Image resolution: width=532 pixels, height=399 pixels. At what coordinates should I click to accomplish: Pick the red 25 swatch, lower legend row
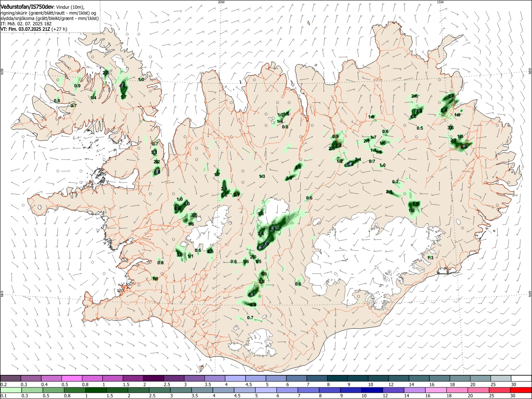(x=500, y=390)
